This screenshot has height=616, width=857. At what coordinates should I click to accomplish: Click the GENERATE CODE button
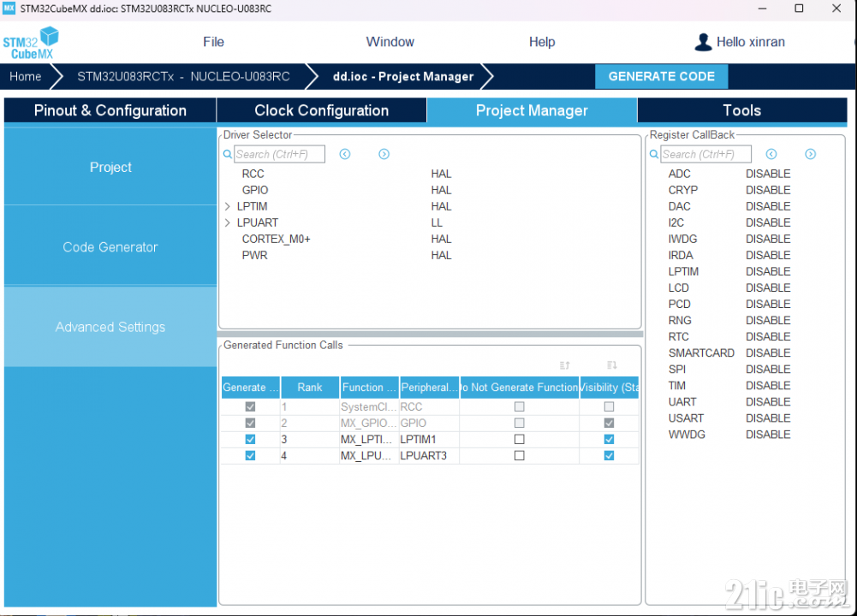(661, 76)
